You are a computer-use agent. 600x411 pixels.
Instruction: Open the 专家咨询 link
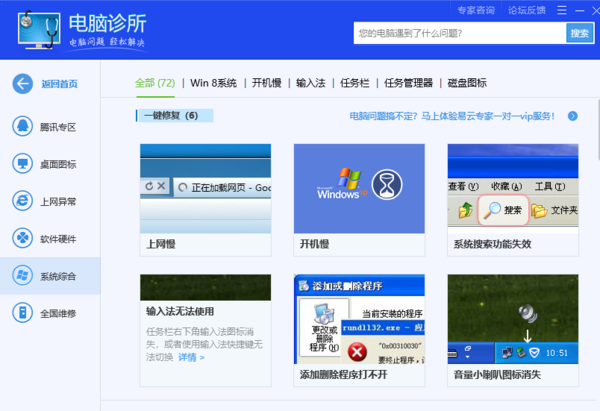(x=476, y=10)
